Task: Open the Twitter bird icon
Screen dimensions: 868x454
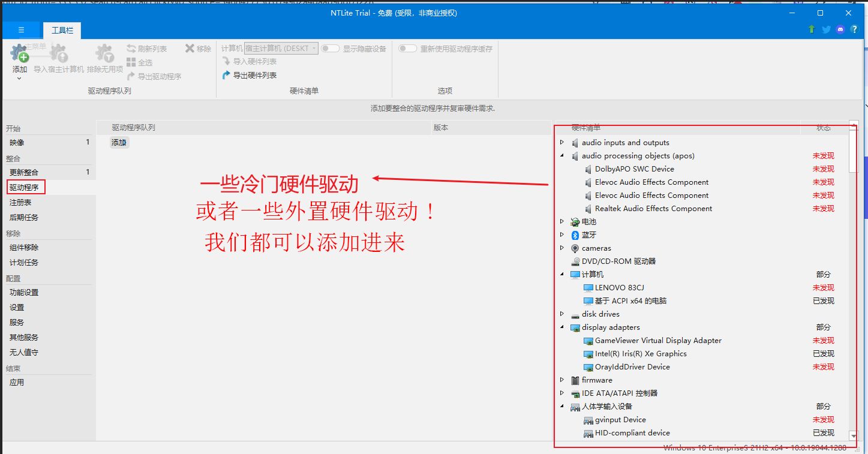Action: tap(826, 29)
